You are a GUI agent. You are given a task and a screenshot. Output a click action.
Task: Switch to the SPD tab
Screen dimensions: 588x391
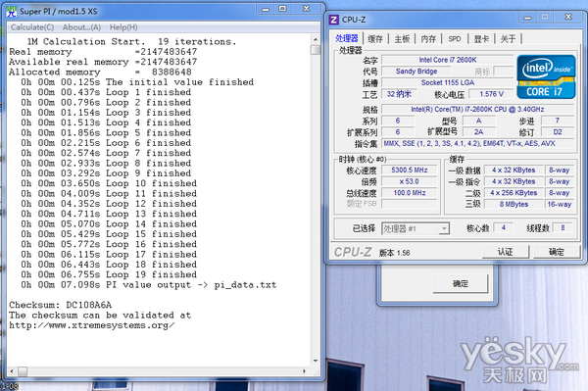pos(455,38)
